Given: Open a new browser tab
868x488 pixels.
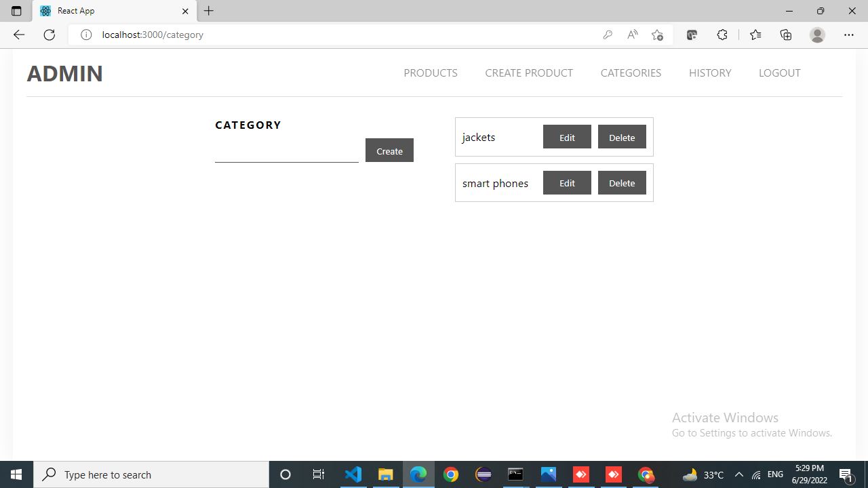Looking at the screenshot, I should coord(209,11).
